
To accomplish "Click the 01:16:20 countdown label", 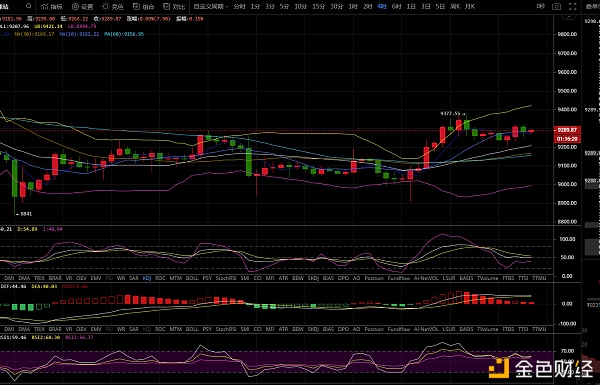I will tap(567, 139).
